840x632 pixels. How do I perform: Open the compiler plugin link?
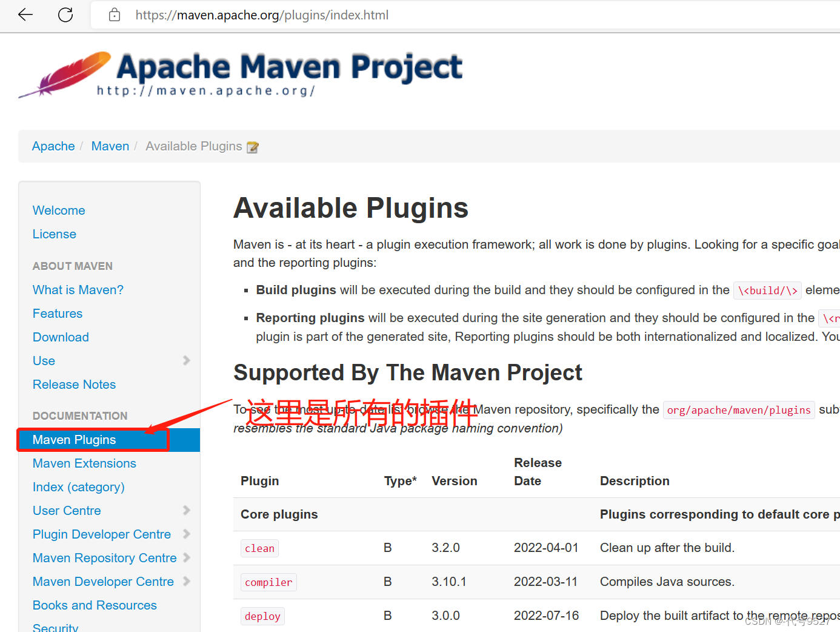click(x=268, y=582)
